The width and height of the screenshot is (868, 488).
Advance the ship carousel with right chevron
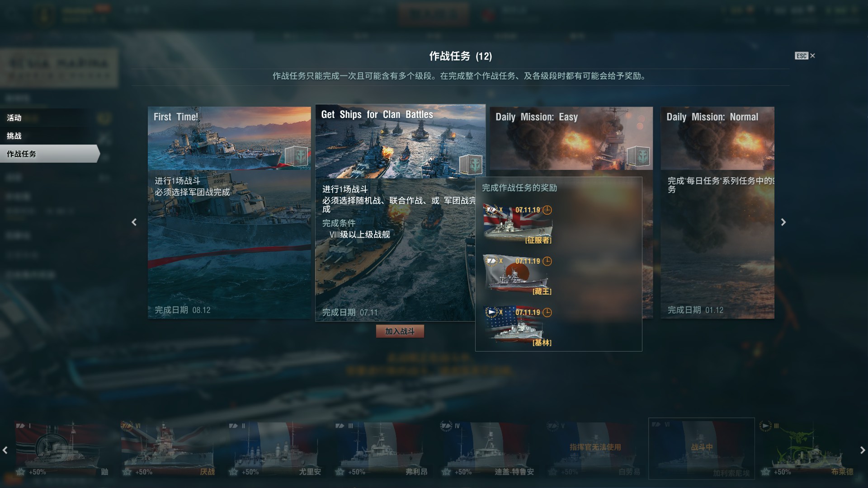pos(862,450)
